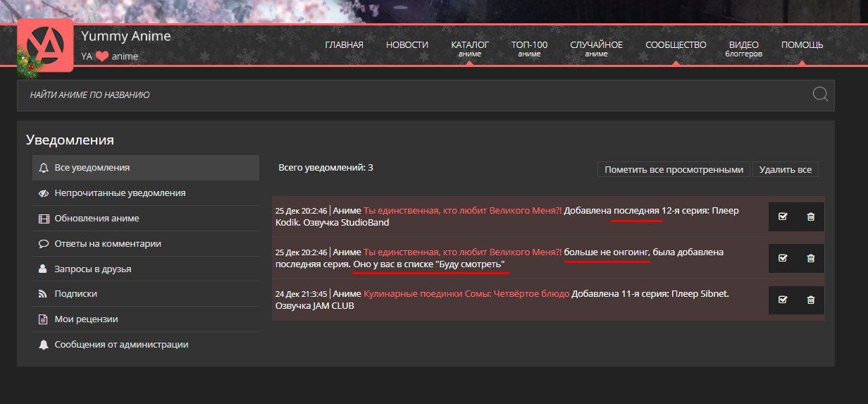Mark the 12-я серия Kodik notification as viewed
The image size is (868, 404).
coord(783,216)
